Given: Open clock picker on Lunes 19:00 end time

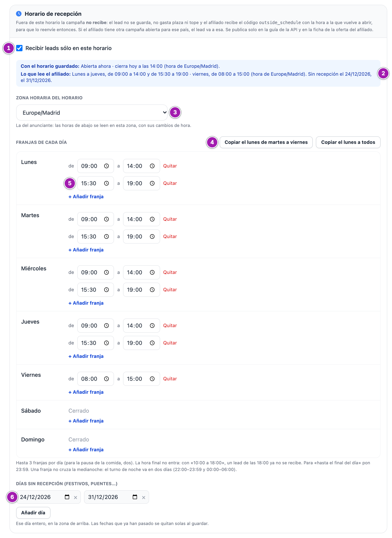Looking at the screenshot, I should coord(152,183).
